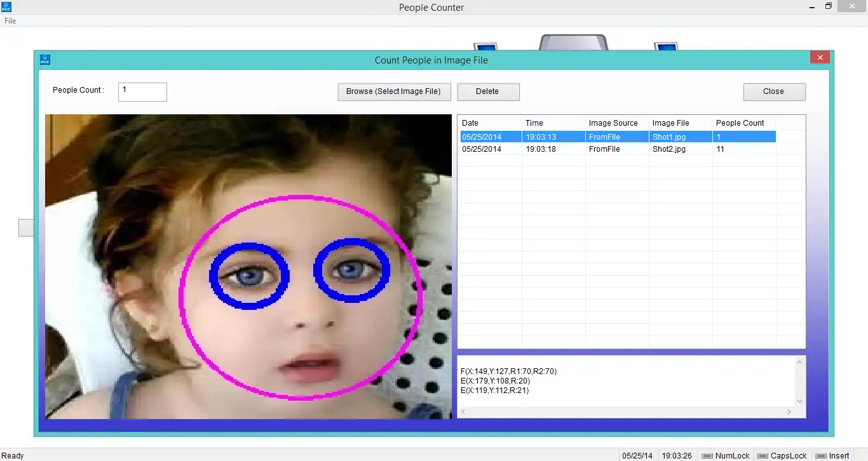Minimize the People Counter main window
Viewport: 868px width, 461px height.
point(812,7)
